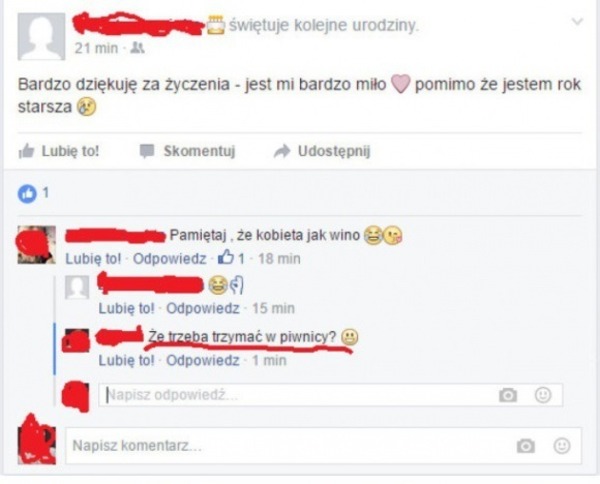Click the Skomentuj speech bubble icon

147,151
